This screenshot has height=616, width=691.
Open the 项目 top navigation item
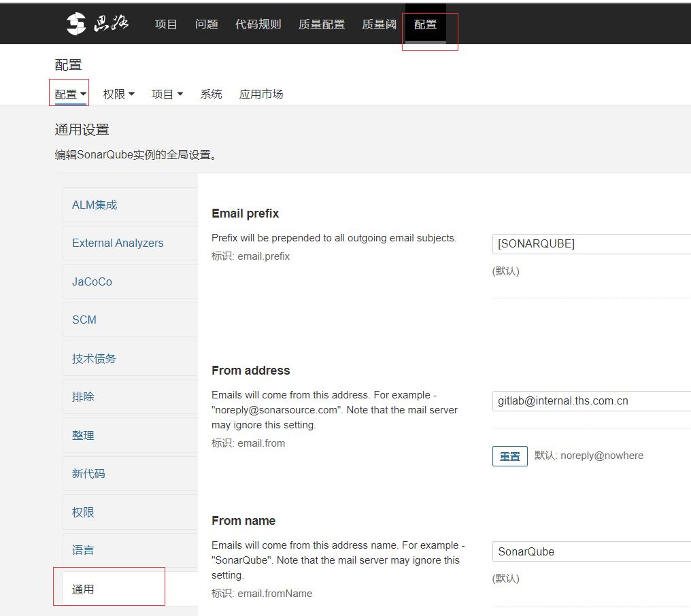tap(166, 24)
